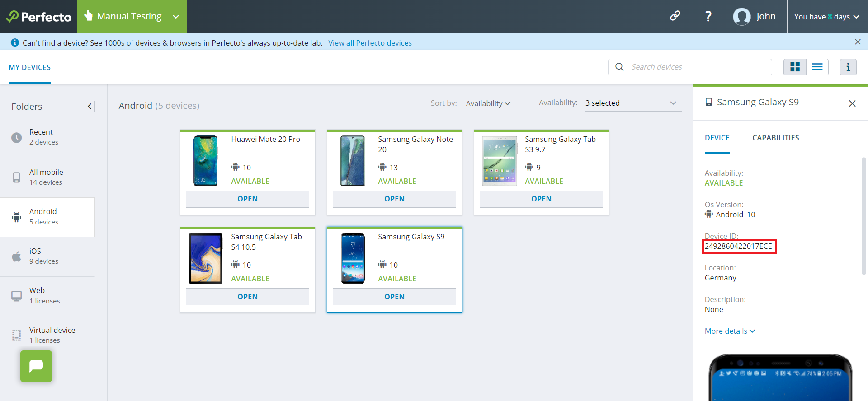Open the Virtual device folder
The height and width of the screenshot is (401, 868).
click(47, 335)
